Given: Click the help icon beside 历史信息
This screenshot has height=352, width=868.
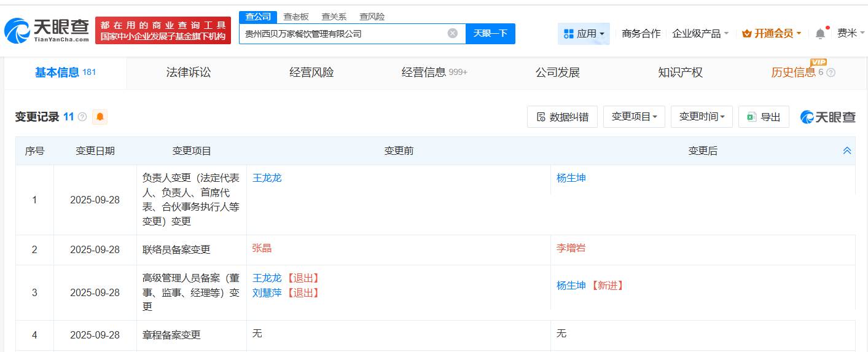Looking at the screenshot, I should [831, 72].
